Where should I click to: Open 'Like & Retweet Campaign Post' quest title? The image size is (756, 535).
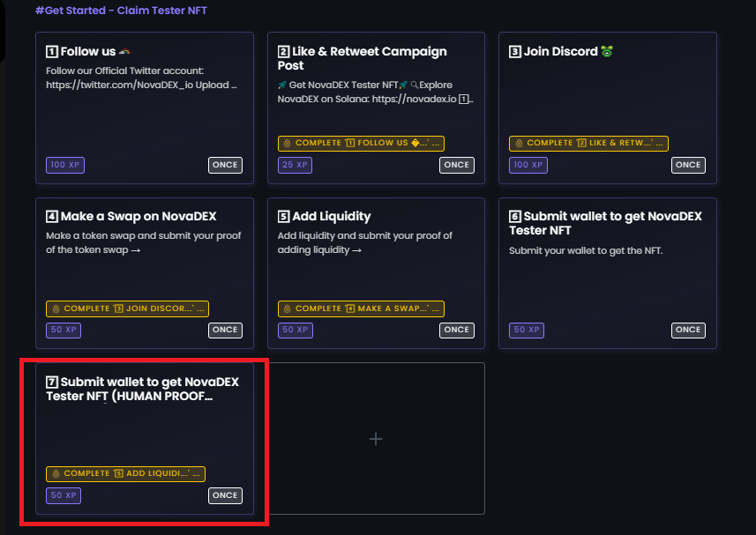click(362, 58)
